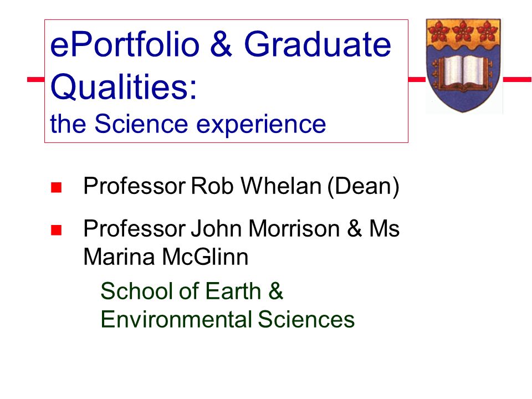Click the green text 'Environmental Sciences'
The width and height of the screenshot is (532, 399).
(x=228, y=319)
